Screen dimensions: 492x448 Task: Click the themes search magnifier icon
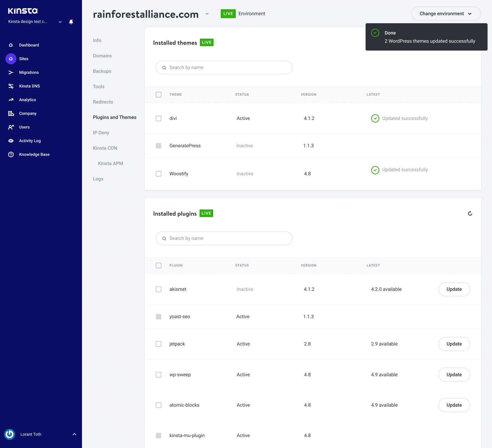(x=164, y=68)
